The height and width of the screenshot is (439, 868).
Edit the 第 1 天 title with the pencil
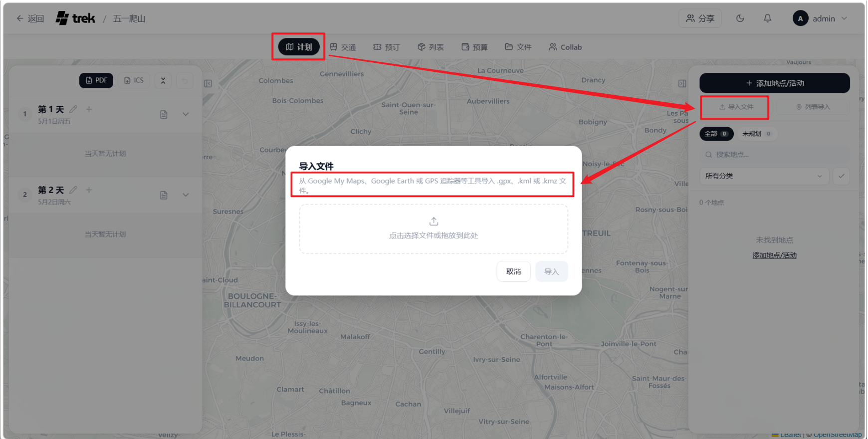pos(73,109)
